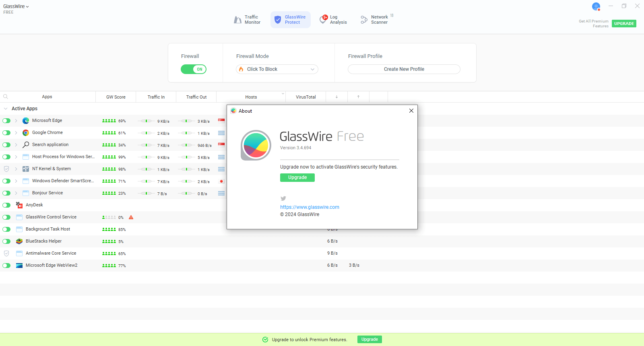Click the down arrow column header
This screenshot has height=346, width=644.
pos(336,97)
